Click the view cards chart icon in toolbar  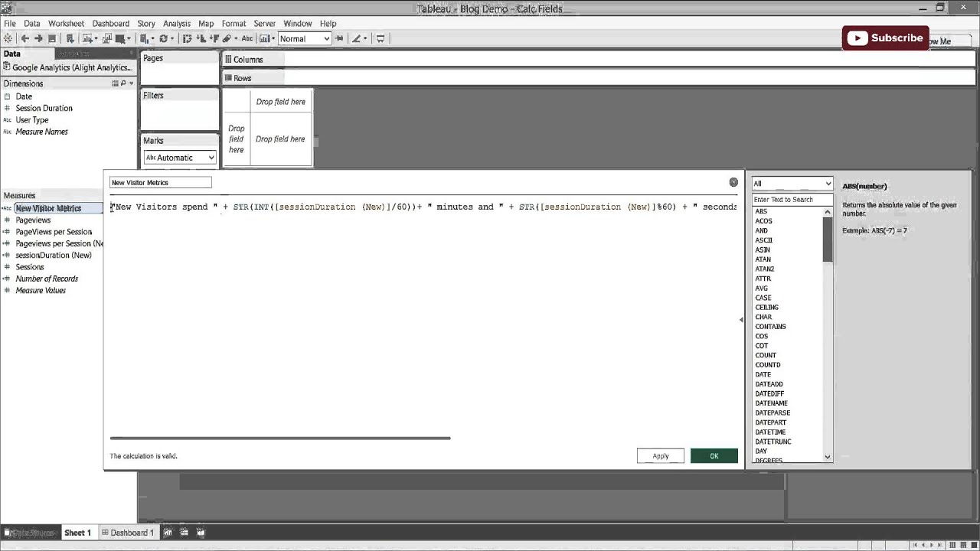click(x=263, y=38)
